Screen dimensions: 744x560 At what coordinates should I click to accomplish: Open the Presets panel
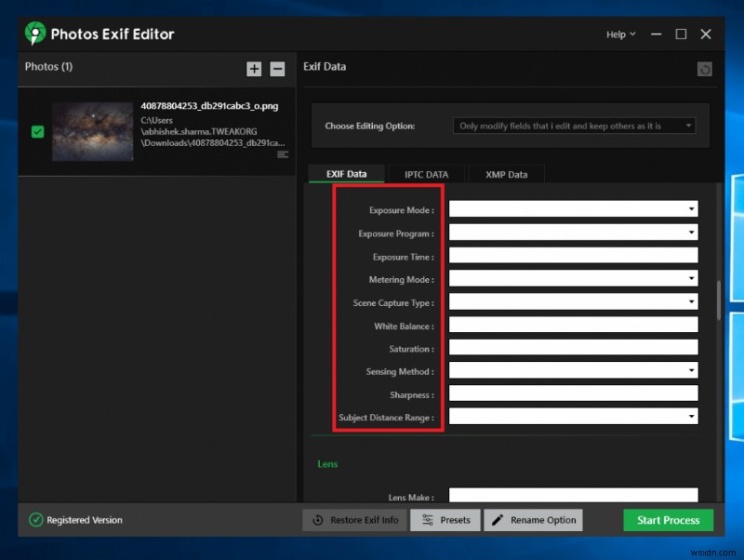[445, 520]
